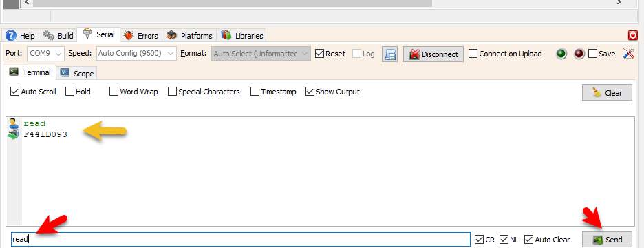Image resolution: width=644 pixels, height=248 pixels.
Task: Open the Help tab question mark icon
Action: (x=21, y=36)
